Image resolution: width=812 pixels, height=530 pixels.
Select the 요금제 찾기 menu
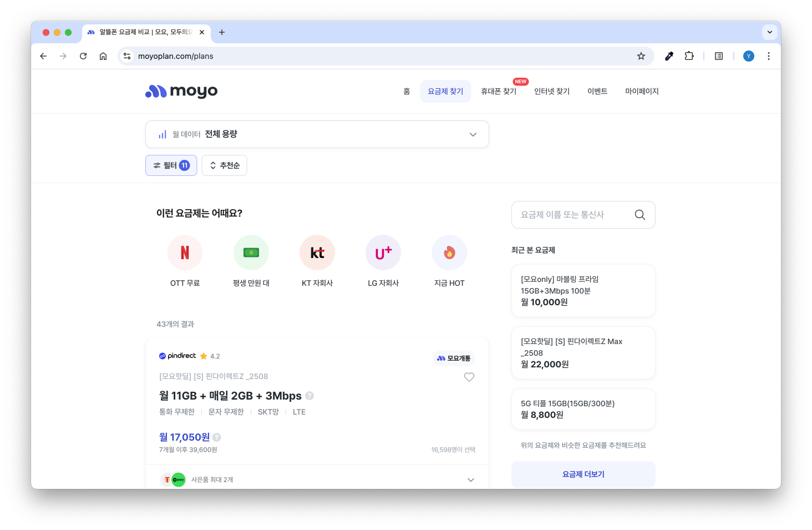pos(445,92)
